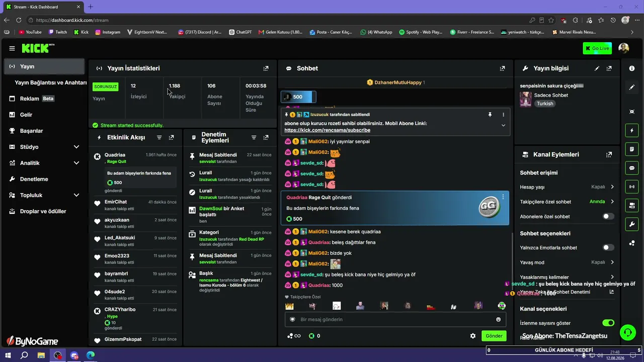Click the green Go Live button
Image resolution: width=644 pixels, height=362 pixels.
coord(597,48)
